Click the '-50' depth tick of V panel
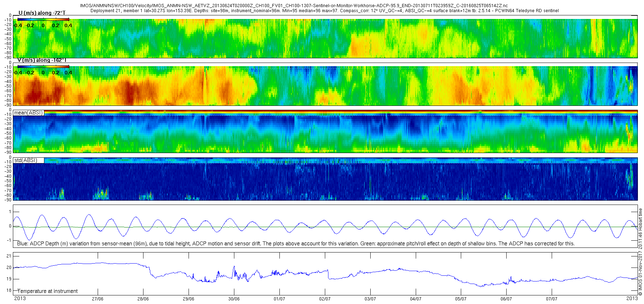The height and width of the screenshot is (304, 644). tap(8, 86)
